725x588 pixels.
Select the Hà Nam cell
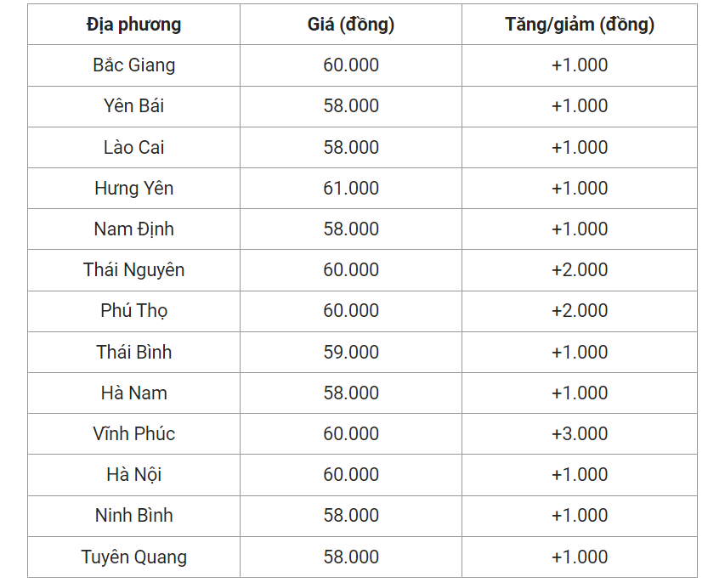[x=133, y=393]
